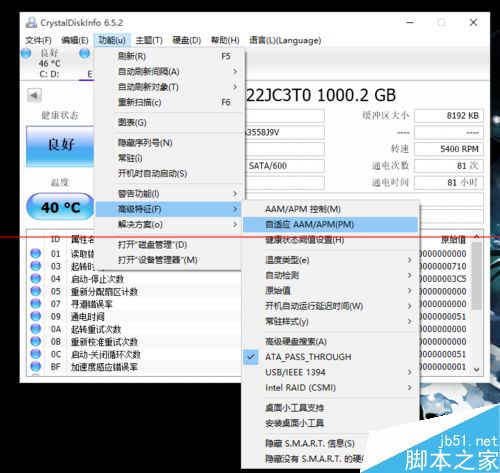Screen dimensions: 500x473
Task: Click the scrollbar down arrow in attribute list
Action: 477,369
